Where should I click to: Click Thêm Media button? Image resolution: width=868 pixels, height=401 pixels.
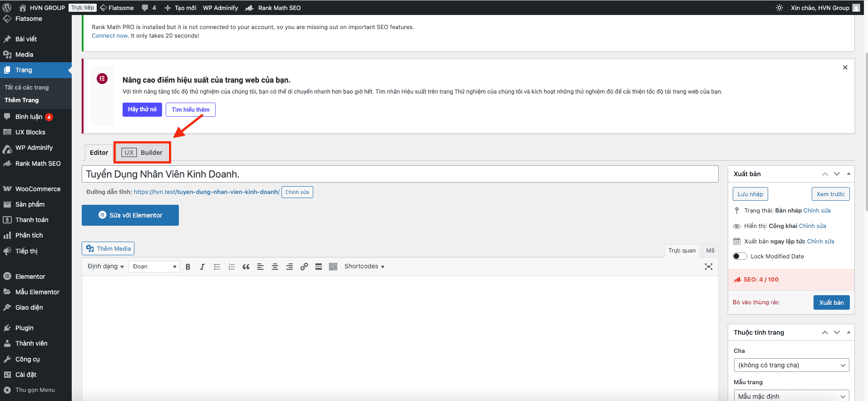tap(108, 248)
